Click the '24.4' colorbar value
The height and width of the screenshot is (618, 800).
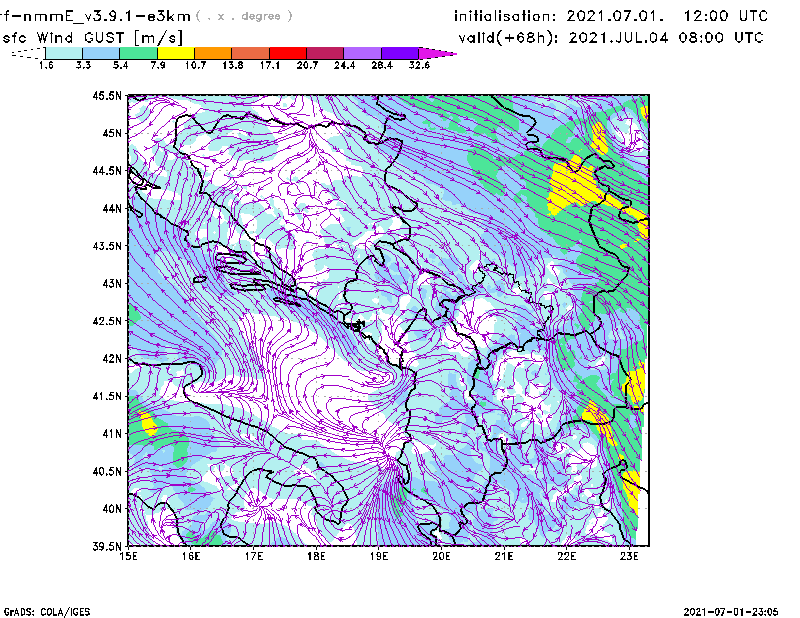pos(344,65)
